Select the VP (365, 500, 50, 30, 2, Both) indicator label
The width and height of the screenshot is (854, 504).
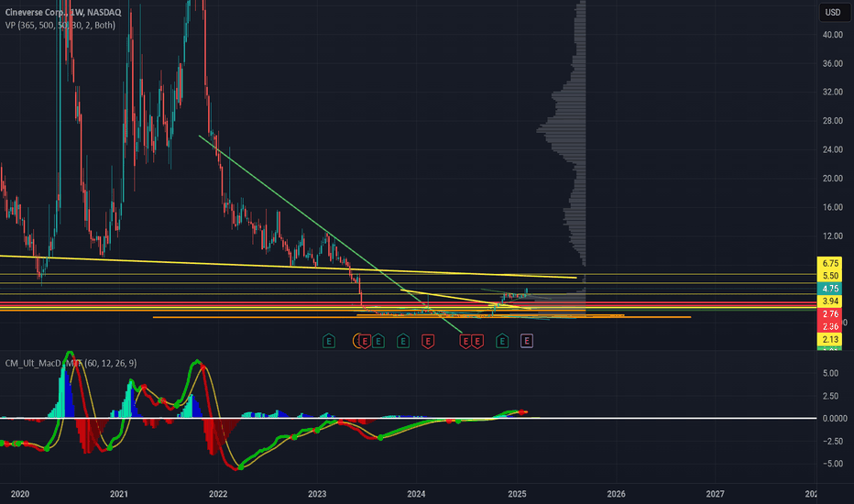tap(60, 25)
